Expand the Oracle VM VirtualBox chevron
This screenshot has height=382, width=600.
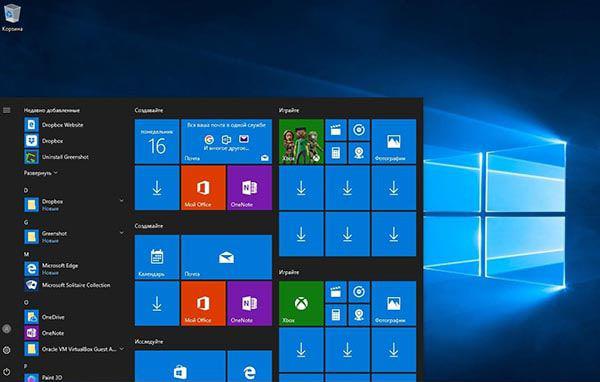click(122, 349)
